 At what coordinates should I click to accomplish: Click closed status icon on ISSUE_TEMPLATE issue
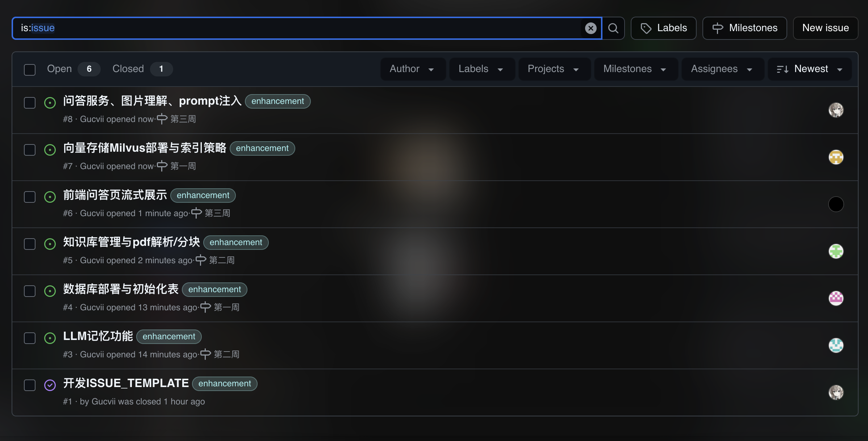pyautogui.click(x=50, y=385)
